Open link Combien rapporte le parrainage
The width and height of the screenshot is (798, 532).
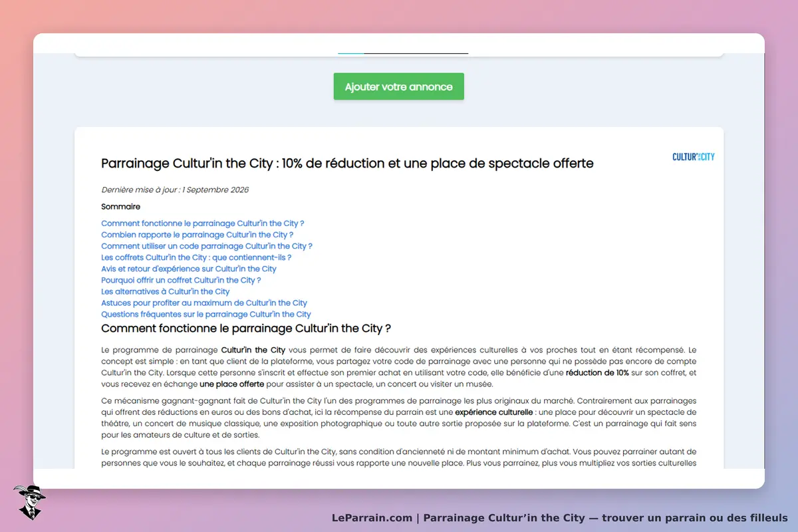pyautogui.click(x=197, y=235)
